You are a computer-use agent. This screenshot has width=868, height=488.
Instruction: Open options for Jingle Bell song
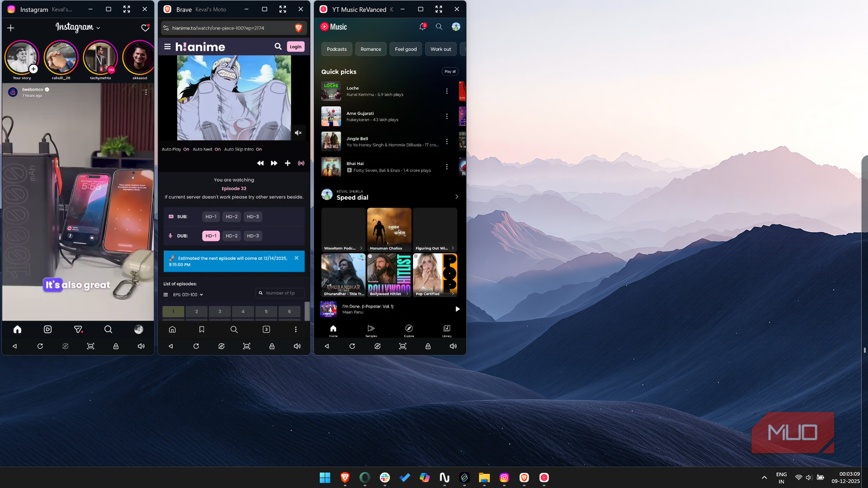click(x=447, y=141)
